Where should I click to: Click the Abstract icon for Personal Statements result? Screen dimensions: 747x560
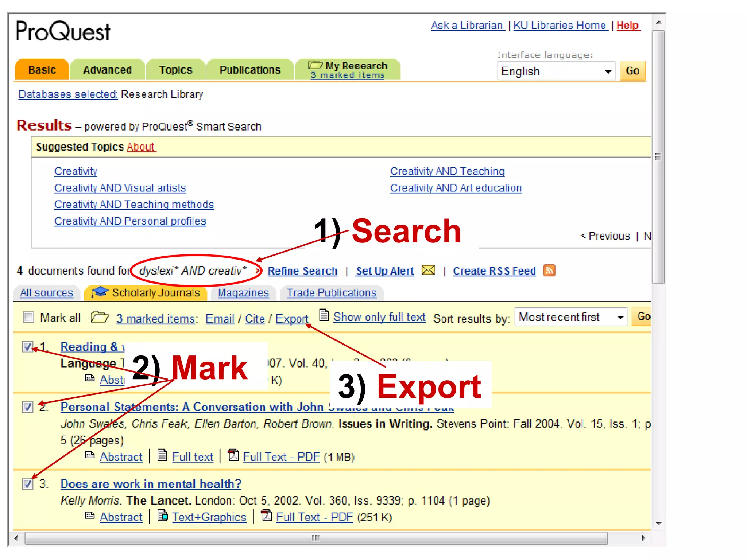tap(90, 455)
